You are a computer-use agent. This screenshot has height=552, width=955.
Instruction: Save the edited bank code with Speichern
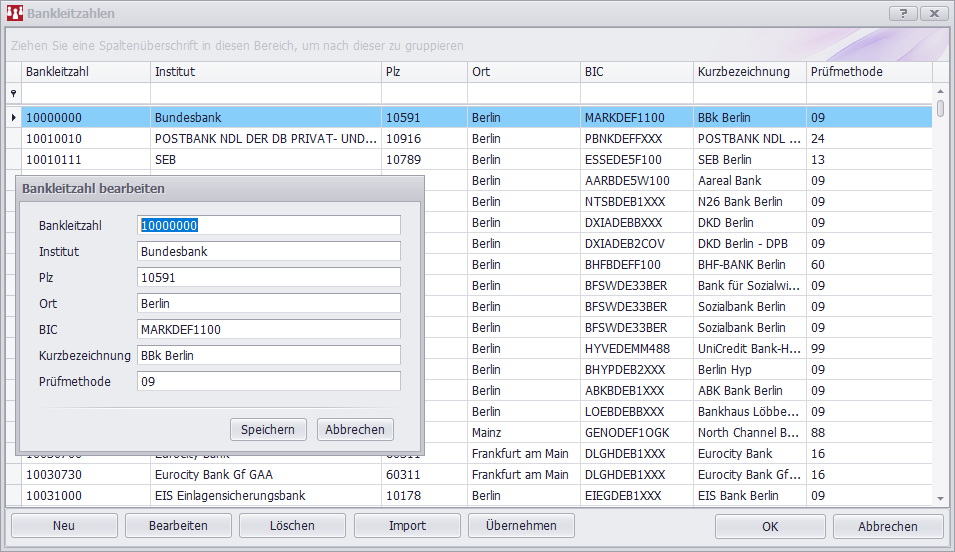pos(268,429)
